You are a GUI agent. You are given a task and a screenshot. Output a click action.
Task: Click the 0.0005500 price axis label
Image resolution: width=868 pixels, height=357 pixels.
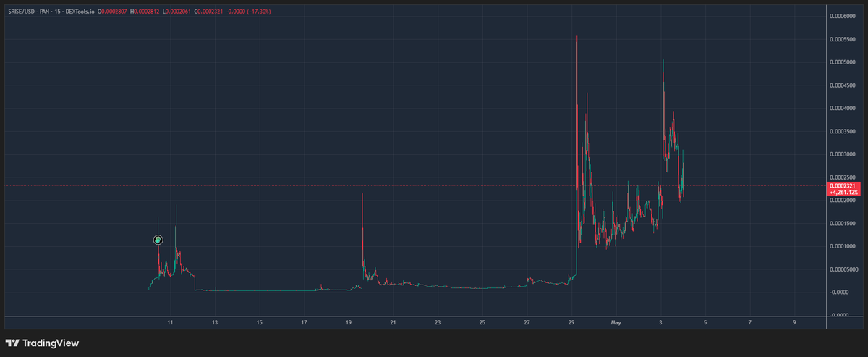coord(843,39)
